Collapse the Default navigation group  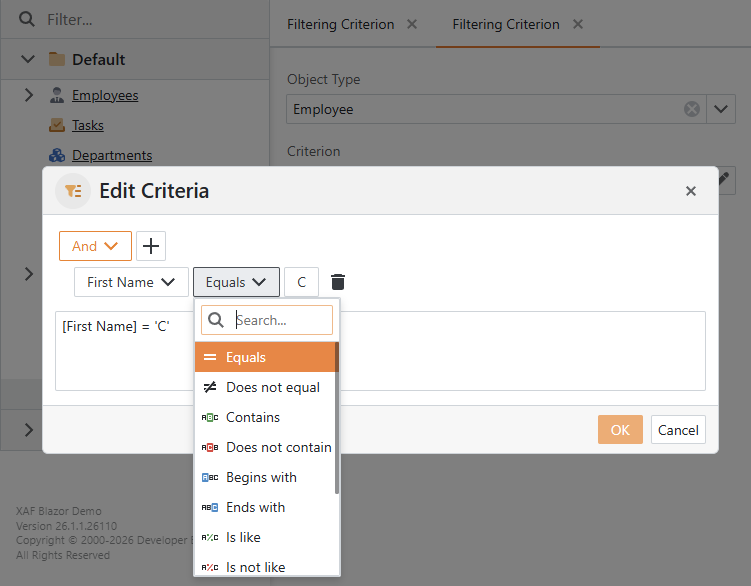coord(28,59)
